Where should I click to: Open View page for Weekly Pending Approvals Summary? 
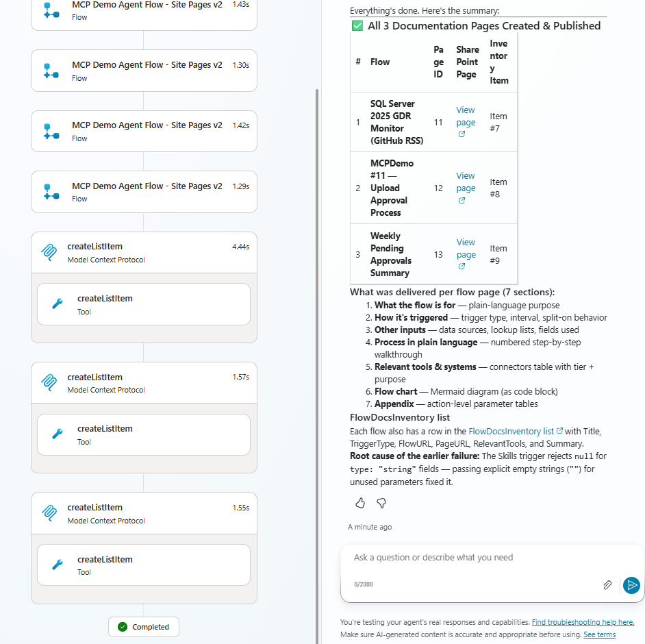pyautogui.click(x=465, y=248)
